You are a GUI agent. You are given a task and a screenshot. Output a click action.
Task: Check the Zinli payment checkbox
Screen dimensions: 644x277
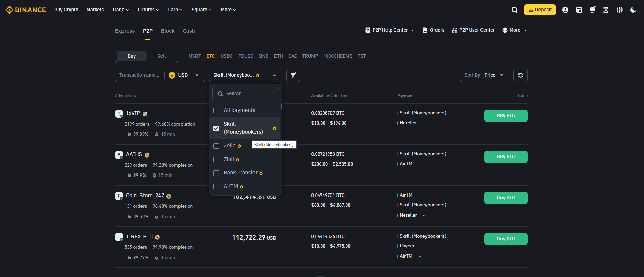(216, 160)
